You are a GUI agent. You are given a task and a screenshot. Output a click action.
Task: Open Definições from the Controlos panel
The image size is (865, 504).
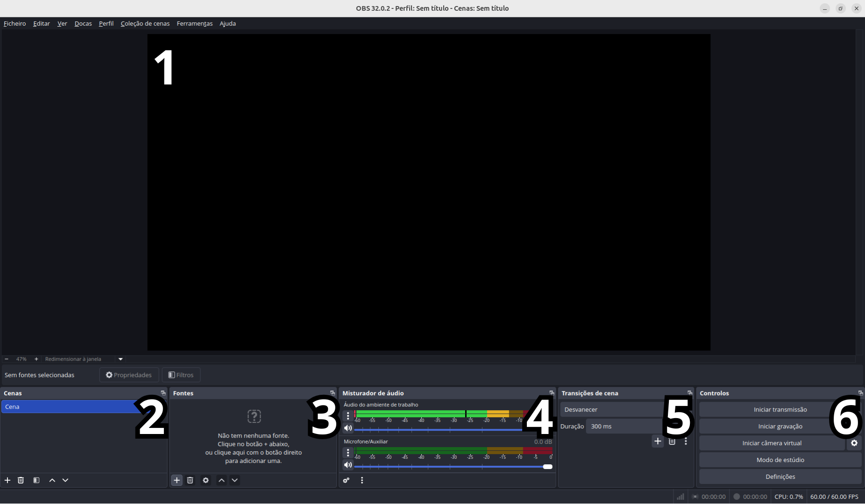[x=780, y=477]
